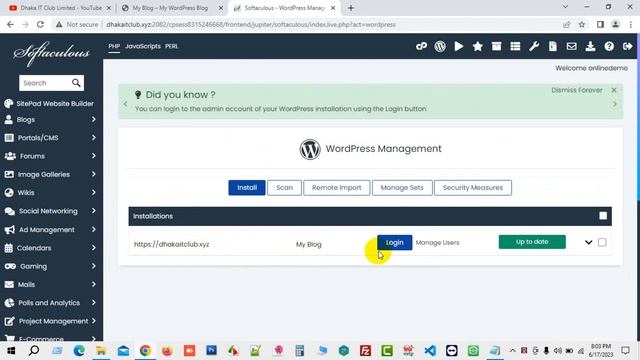Click the green Up to date button

click(x=532, y=242)
